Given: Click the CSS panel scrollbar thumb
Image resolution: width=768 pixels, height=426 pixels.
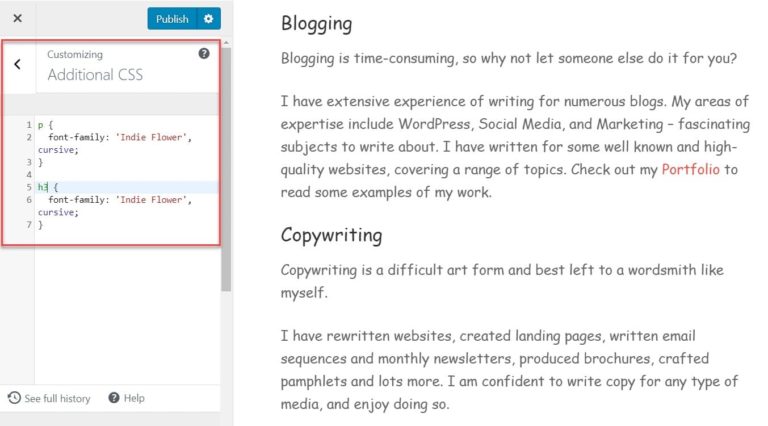Looking at the screenshot, I should pos(226,169).
